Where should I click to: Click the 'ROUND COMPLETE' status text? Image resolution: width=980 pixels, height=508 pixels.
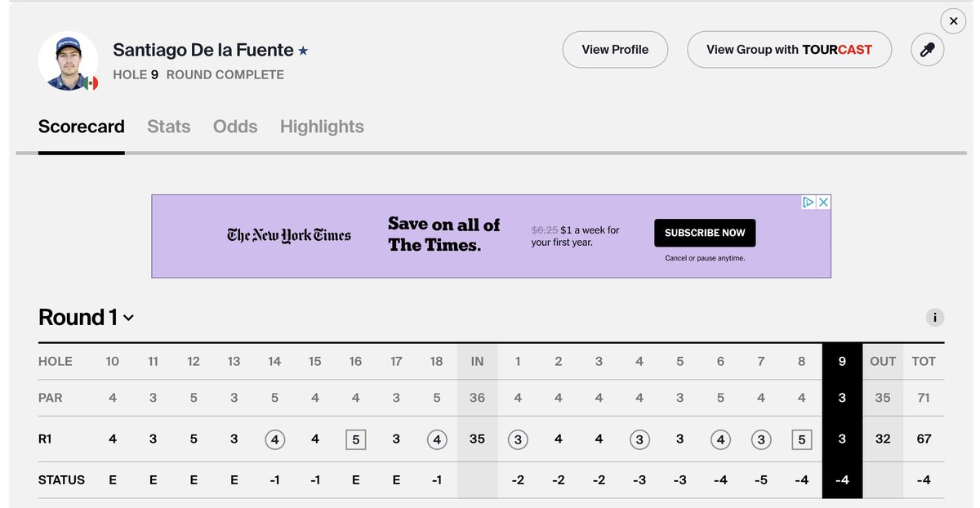(225, 74)
